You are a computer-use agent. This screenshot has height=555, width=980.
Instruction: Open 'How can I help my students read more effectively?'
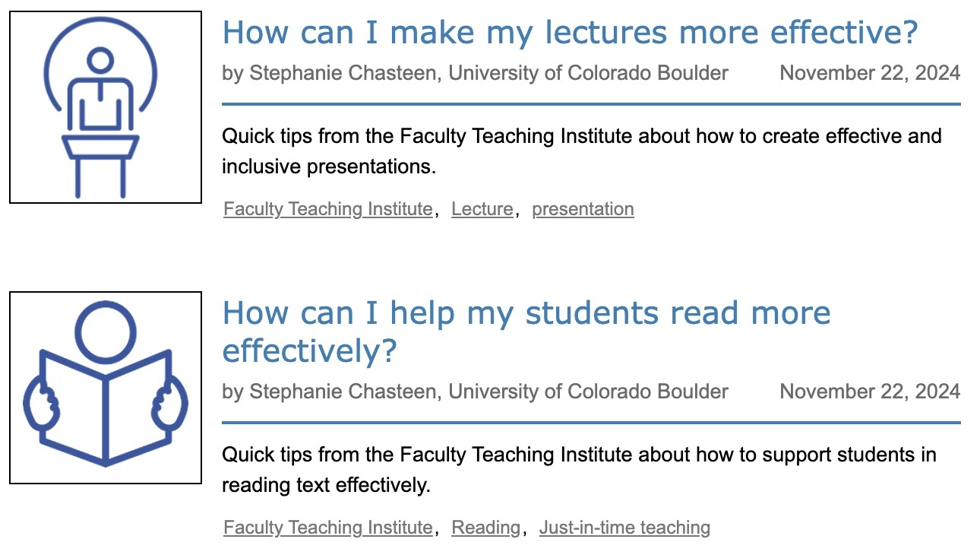point(526,331)
